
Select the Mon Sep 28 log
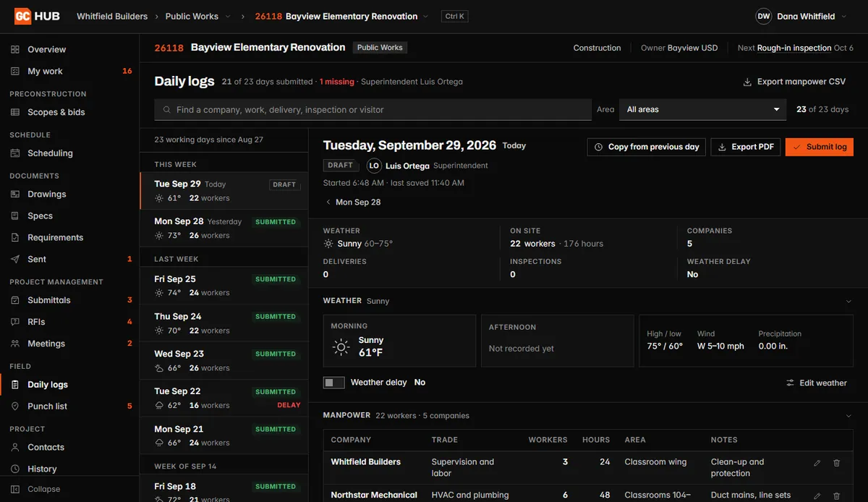click(224, 229)
